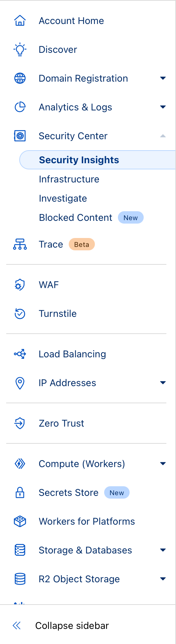Click the Turnstile checkmark icon

click(20, 313)
